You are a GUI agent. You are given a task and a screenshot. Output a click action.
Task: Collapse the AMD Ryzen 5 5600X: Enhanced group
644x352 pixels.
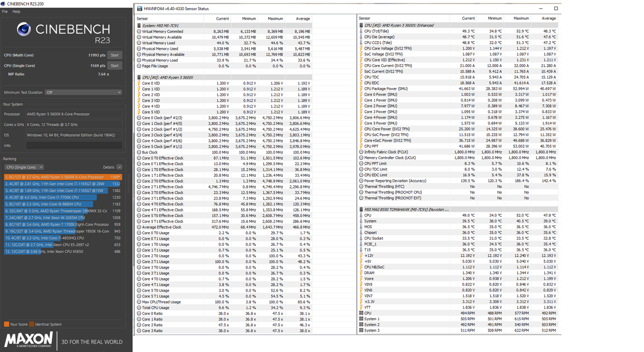(361, 25)
